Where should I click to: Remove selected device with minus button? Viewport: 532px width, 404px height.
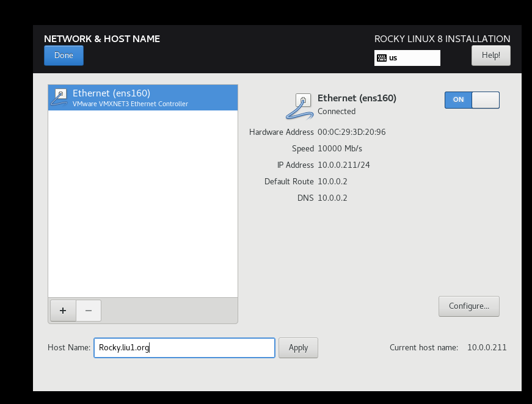89,311
